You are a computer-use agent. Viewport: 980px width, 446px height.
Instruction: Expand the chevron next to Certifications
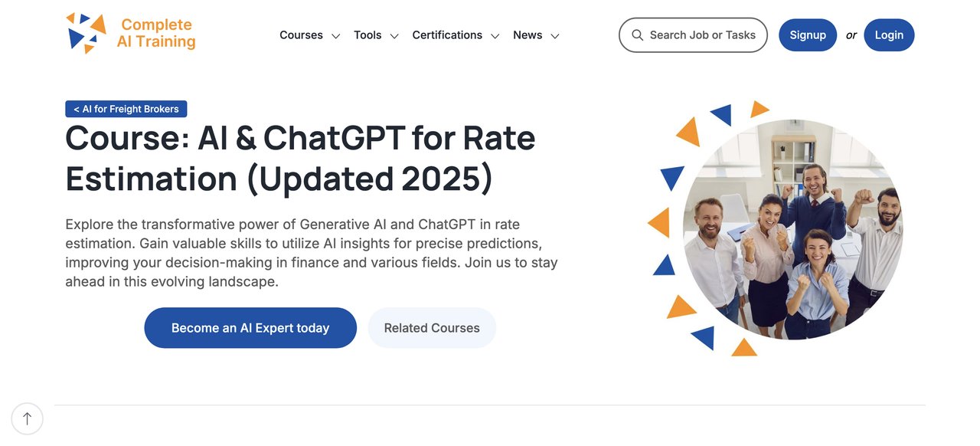tap(495, 36)
